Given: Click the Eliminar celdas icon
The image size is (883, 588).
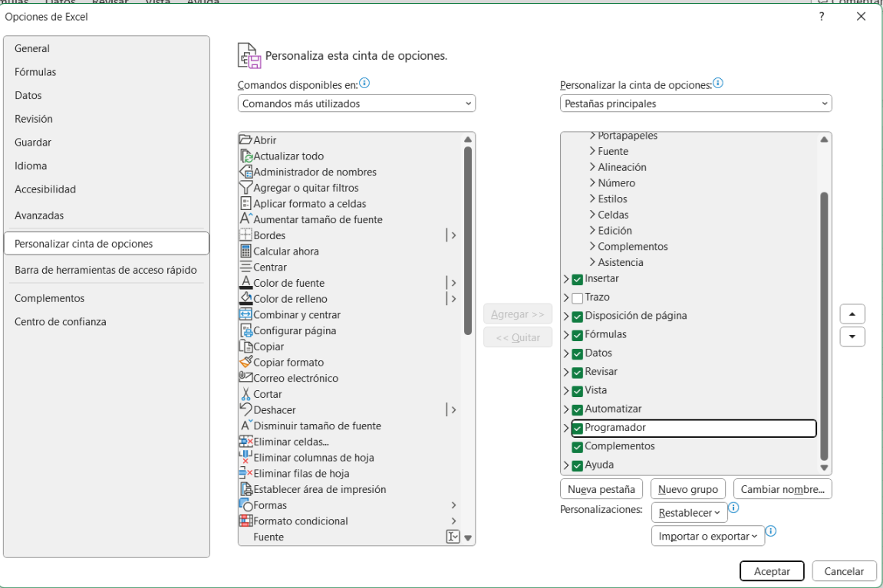Looking at the screenshot, I should pos(245,441).
